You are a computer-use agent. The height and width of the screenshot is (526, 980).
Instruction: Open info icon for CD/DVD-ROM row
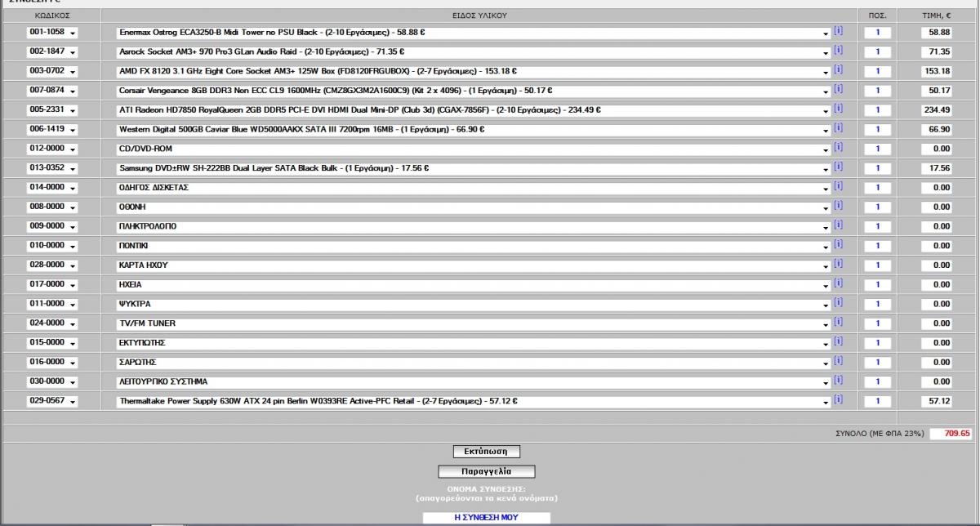(x=838, y=148)
